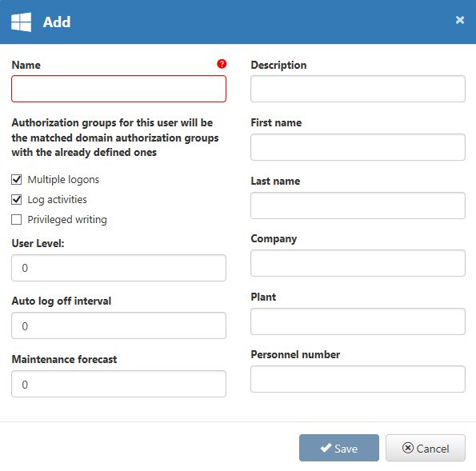The height and width of the screenshot is (471, 476).
Task: Uncheck the Log activities checkbox
Action: (x=16, y=199)
